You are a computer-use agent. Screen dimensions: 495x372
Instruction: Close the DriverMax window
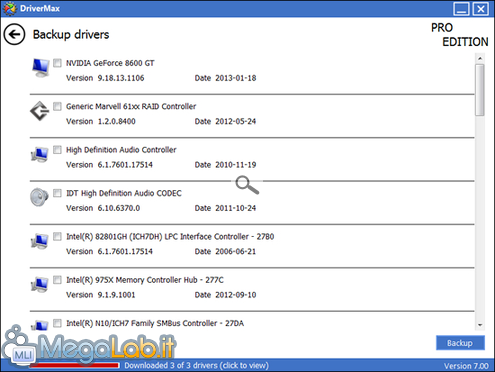click(x=481, y=9)
